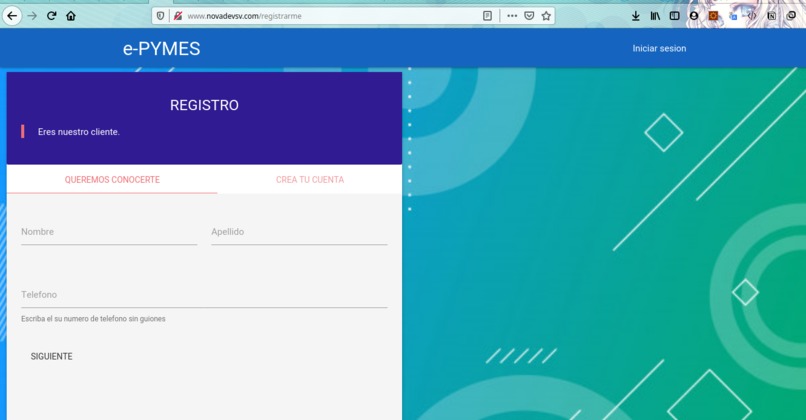The width and height of the screenshot is (806, 420).
Task: Click the e-PYMES brand logo
Action: click(161, 48)
